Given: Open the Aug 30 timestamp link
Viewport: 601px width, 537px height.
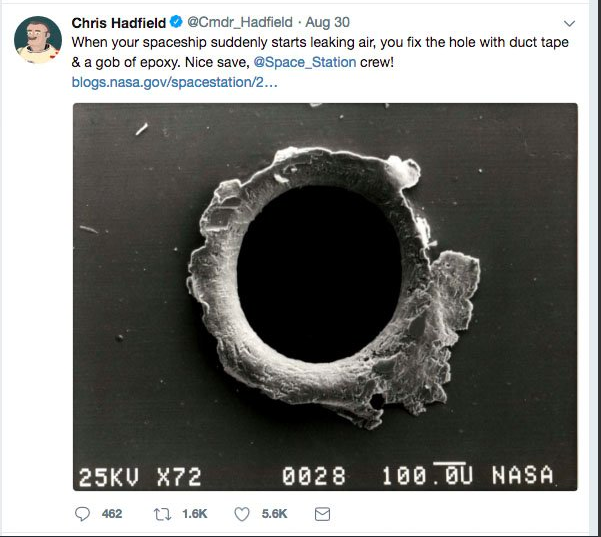Looking at the screenshot, I should click(327, 23).
